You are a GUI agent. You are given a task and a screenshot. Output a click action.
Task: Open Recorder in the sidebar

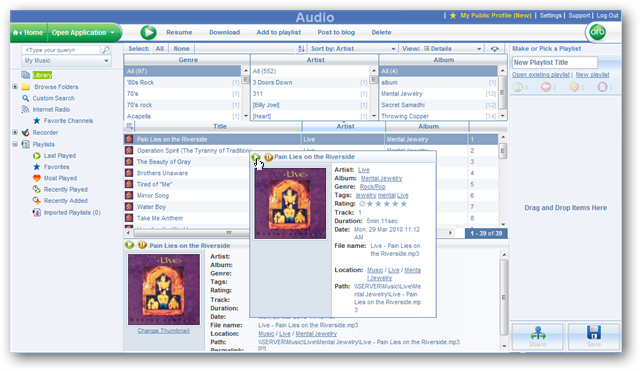pos(45,133)
